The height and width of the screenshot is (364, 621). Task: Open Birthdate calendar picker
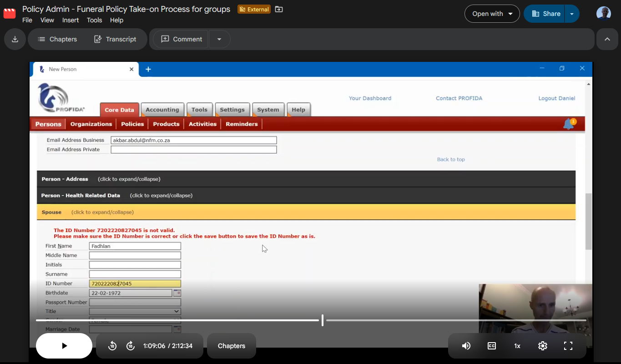pyautogui.click(x=177, y=293)
